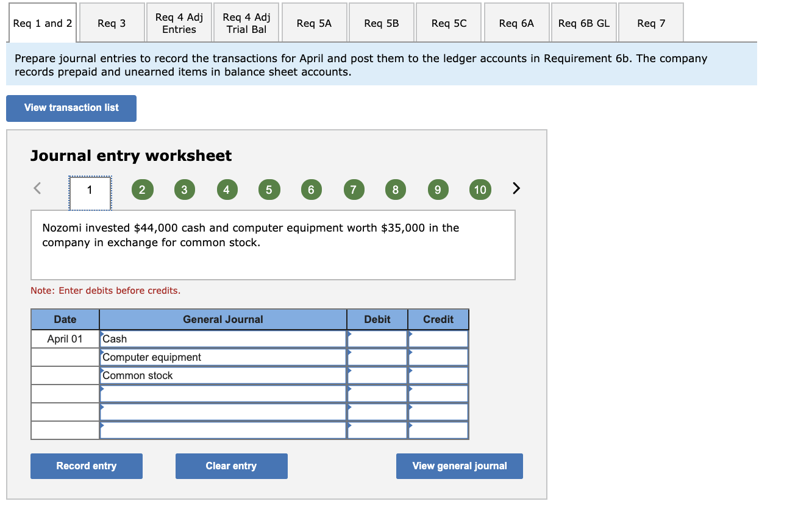Go to journal entry step 8
The width and height of the screenshot is (812, 518).
[395, 190]
